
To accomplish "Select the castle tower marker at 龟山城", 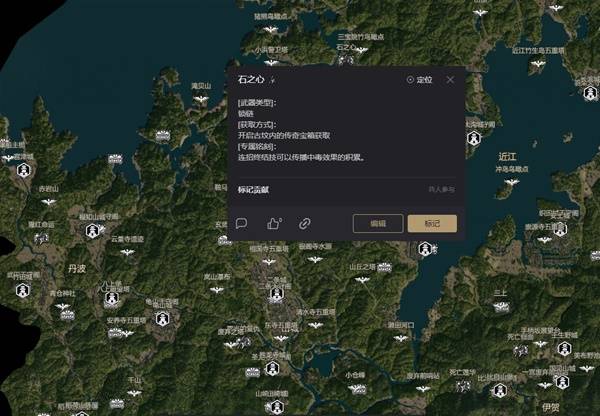I will tap(162, 318).
